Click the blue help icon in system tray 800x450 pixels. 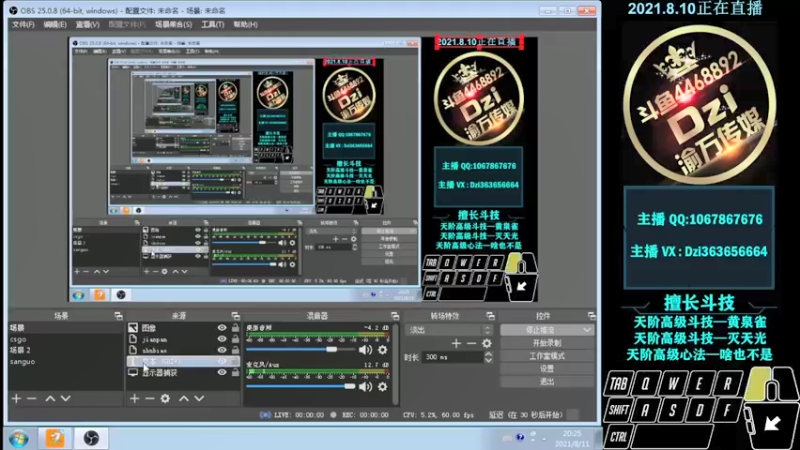point(520,437)
